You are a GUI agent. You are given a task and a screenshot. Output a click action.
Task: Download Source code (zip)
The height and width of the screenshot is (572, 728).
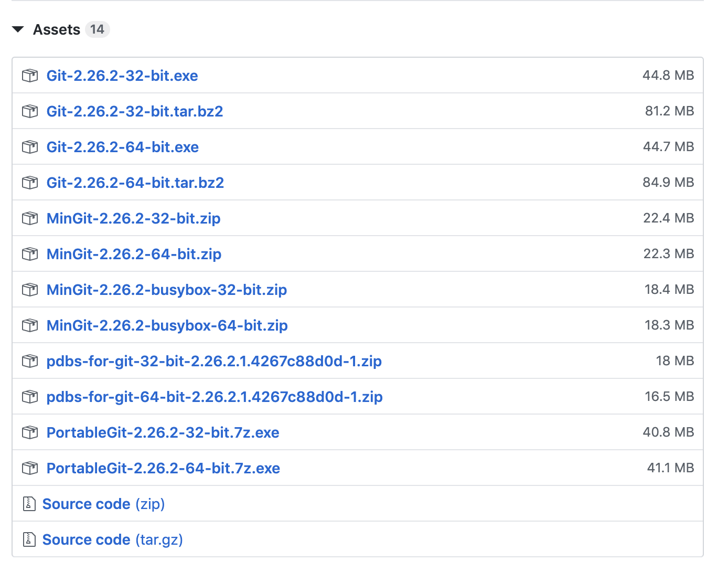coord(104,504)
